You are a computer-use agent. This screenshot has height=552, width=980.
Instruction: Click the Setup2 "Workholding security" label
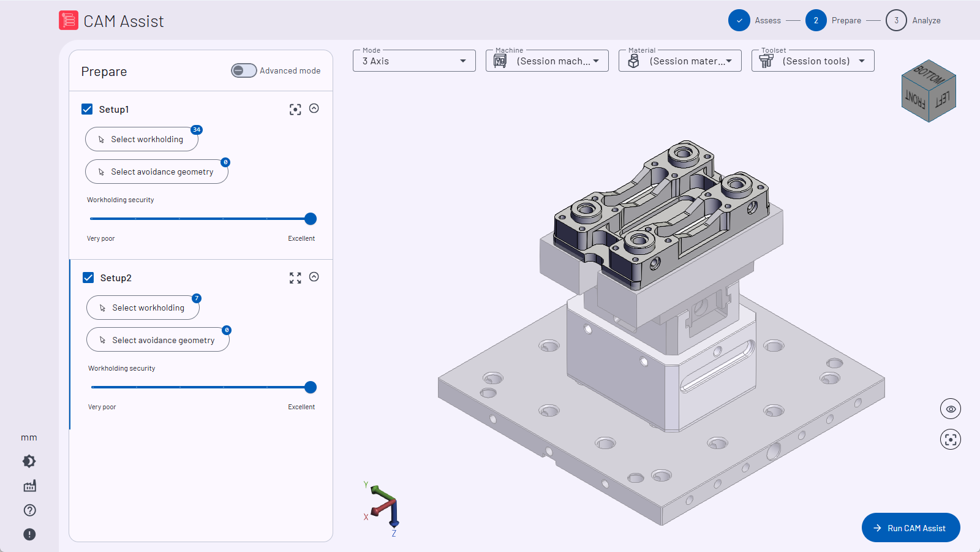[122, 369]
